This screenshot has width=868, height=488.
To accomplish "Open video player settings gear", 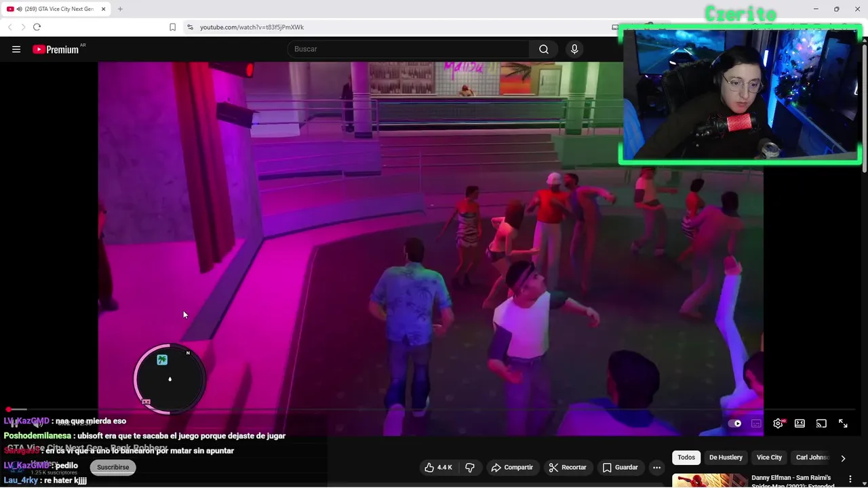I will click(x=778, y=424).
